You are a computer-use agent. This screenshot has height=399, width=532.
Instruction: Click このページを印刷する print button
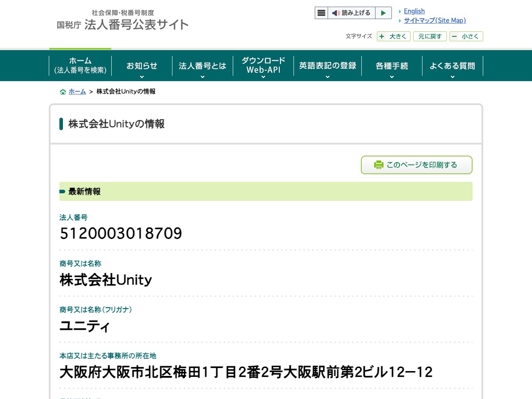click(417, 165)
